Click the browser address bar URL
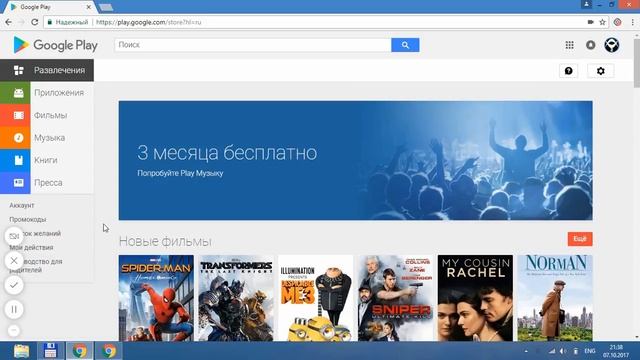Screen dimensions: 640x360 pos(149,22)
